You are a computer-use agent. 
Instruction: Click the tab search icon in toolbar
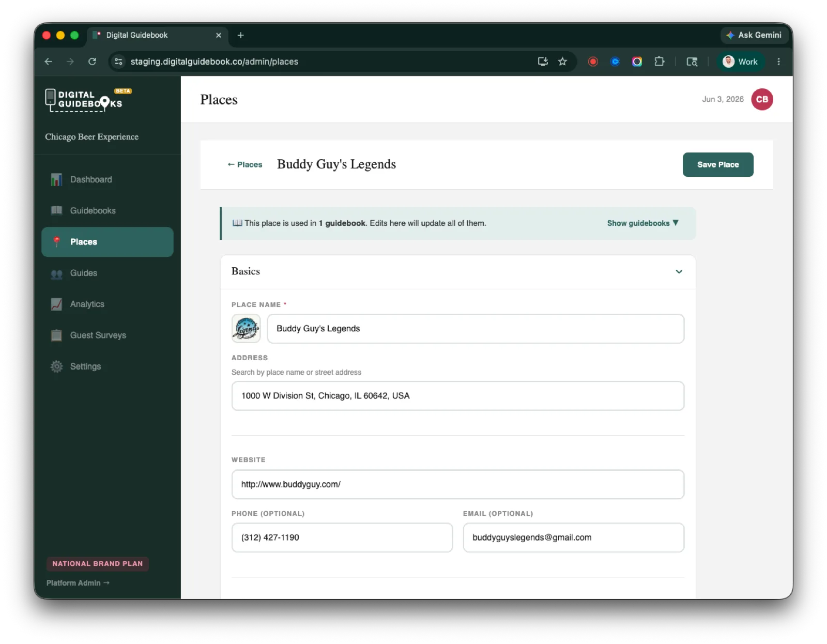pyautogui.click(x=692, y=62)
